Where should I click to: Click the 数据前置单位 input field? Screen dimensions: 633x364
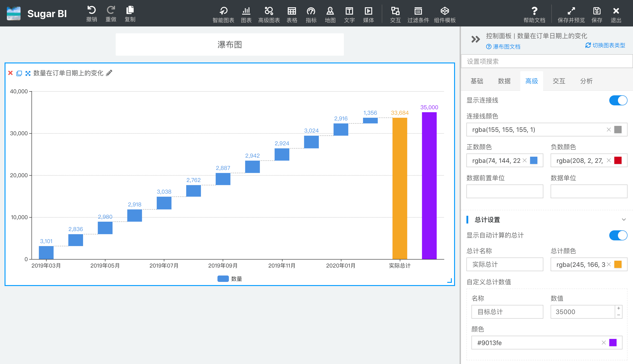click(x=505, y=192)
